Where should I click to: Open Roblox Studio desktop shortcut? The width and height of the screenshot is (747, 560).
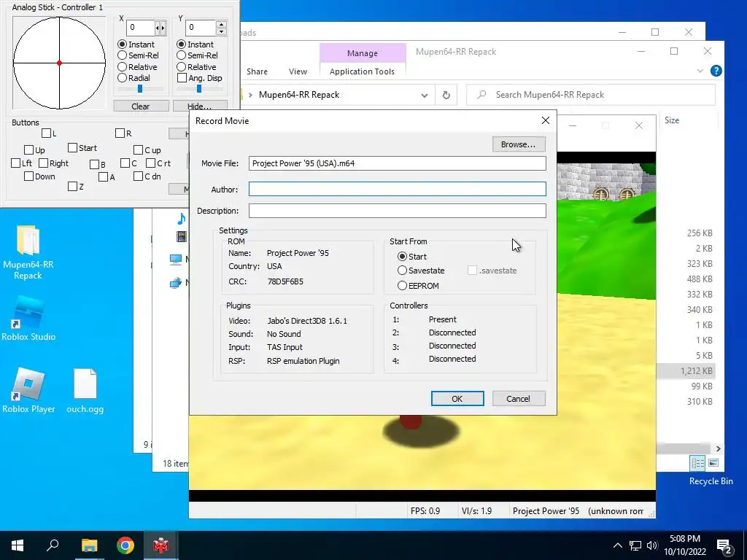pyautogui.click(x=28, y=319)
